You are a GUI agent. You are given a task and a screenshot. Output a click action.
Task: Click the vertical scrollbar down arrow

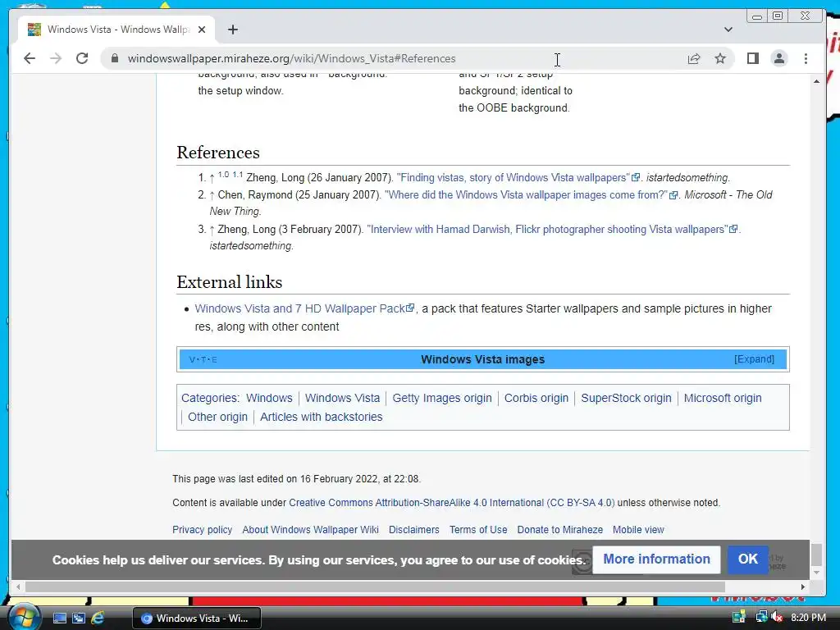point(816,572)
